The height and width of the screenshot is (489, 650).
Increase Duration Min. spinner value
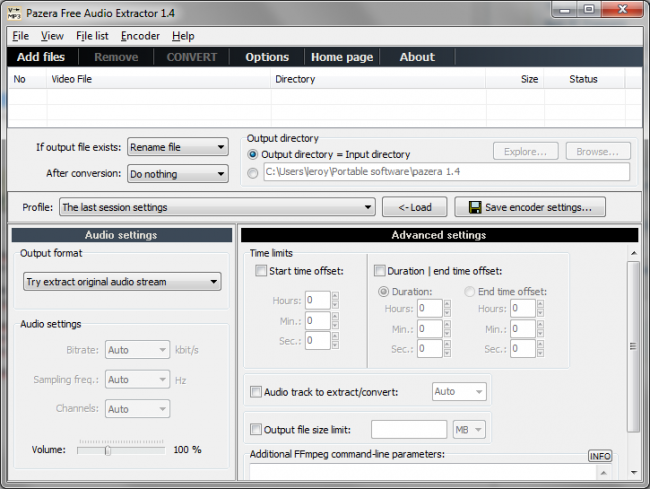pyautogui.click(x=447, y=324)
